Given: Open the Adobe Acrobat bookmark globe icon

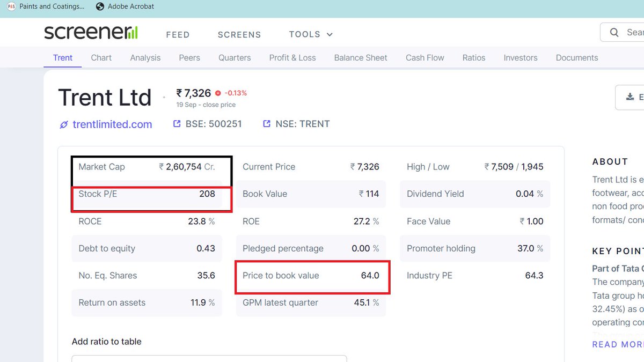Looking at the screenshot, I should pyautogui.click(x=100, y=6).
